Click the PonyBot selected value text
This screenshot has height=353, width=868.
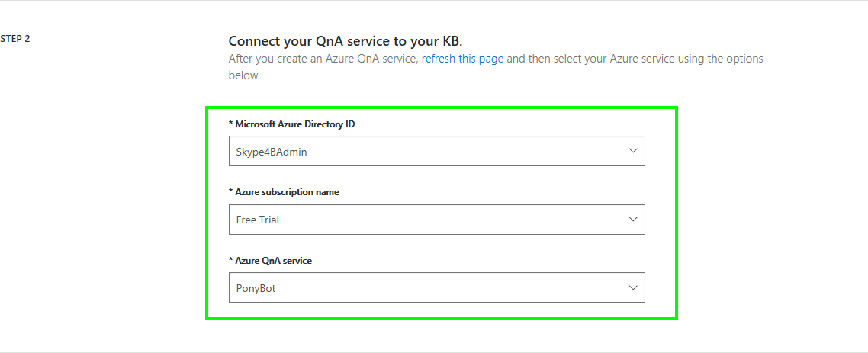(x=256, y=288)
